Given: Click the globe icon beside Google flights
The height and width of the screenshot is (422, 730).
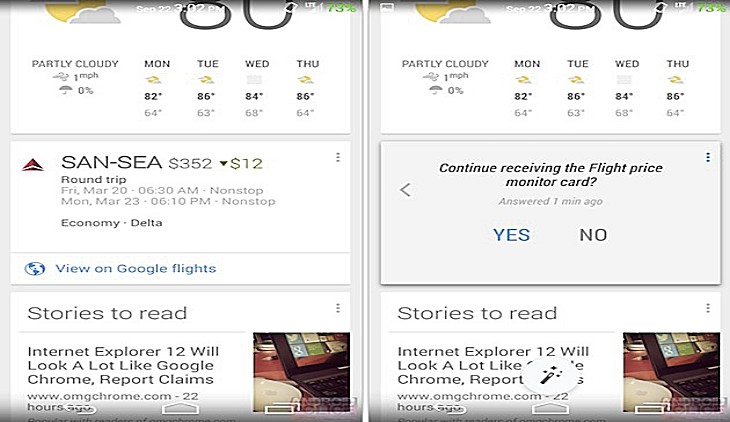Looking at the screenshot, I should click(x=34, y=269).
